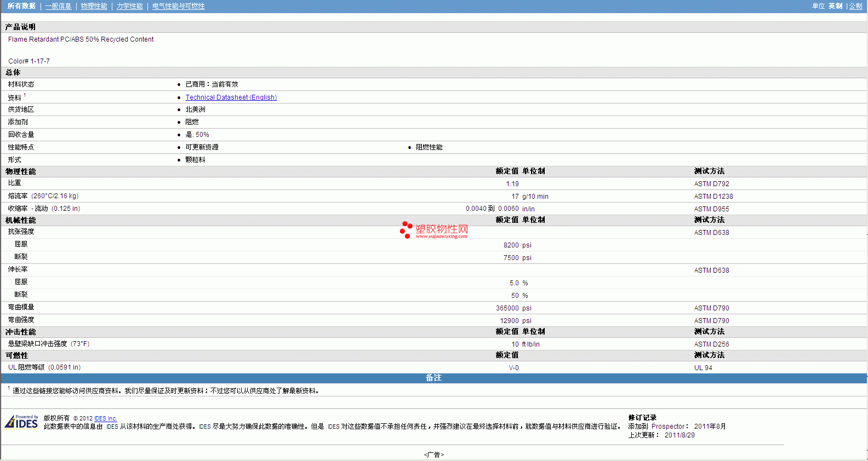Select the 英制 unit option

pos(835,6)
